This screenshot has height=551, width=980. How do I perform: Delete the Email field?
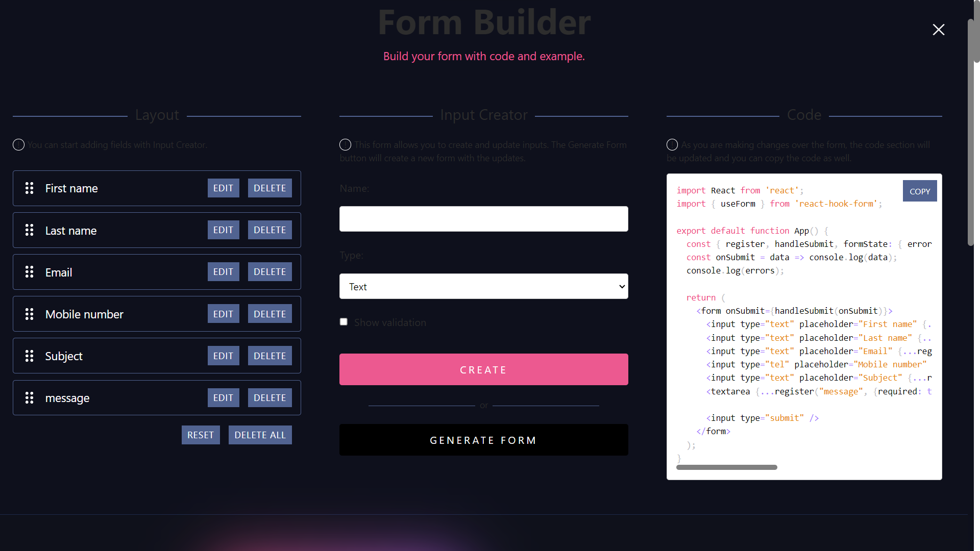[x=269, y=271]
